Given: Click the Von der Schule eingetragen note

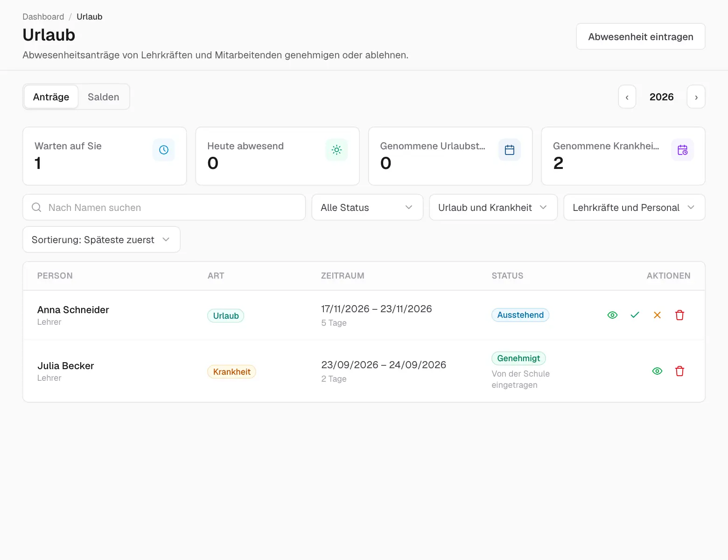Looking at the screenshot, I should (x=521, y=379).
